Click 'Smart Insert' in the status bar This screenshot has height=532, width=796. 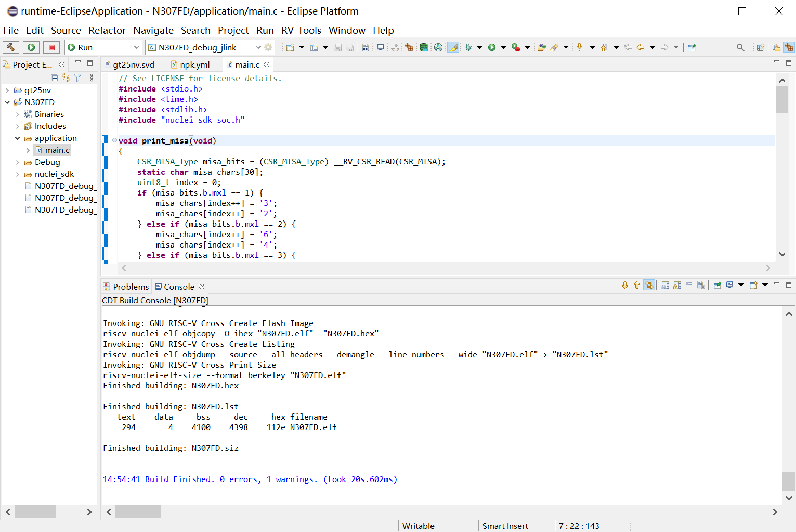point(505,526)
